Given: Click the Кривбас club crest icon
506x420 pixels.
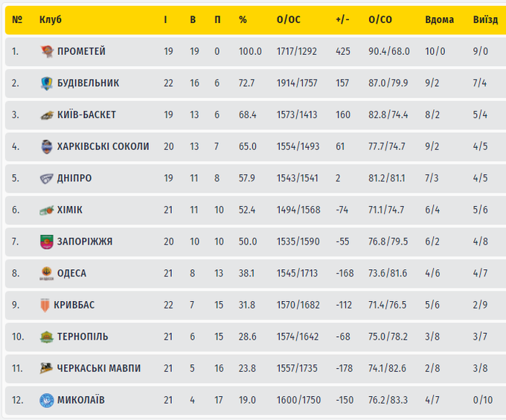Looking at the screenshot, I should (47, 305).
